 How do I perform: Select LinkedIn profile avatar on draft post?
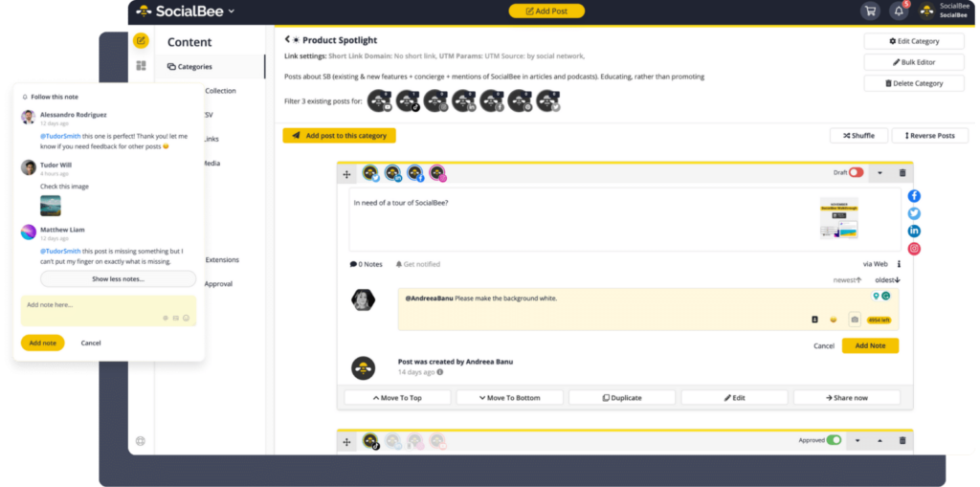click(393, 173)
